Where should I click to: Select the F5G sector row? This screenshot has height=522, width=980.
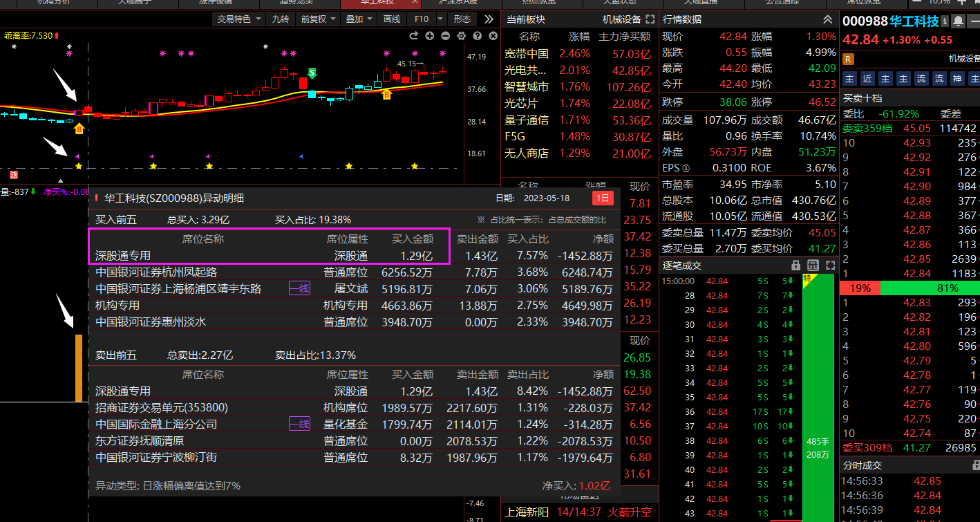pyautogui.click(x=578, y=137)
